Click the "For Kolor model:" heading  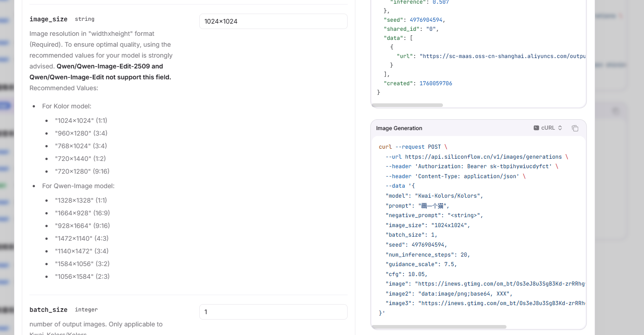[67, 106]
